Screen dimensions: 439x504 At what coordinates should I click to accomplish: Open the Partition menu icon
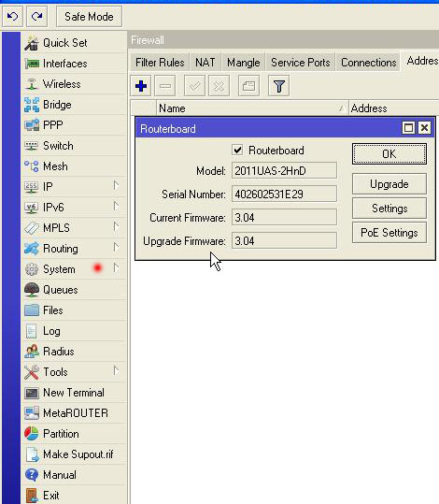point(32,434)
